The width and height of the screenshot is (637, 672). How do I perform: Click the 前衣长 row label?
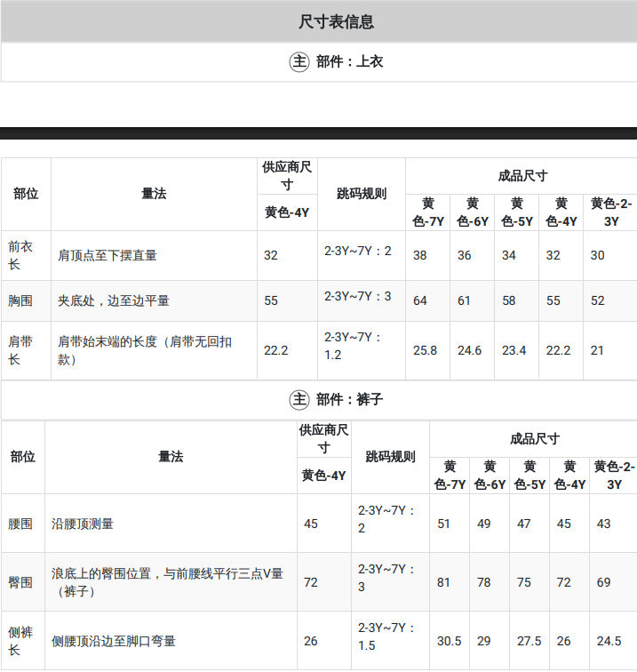pyautogui.click(x=20, y=255)
